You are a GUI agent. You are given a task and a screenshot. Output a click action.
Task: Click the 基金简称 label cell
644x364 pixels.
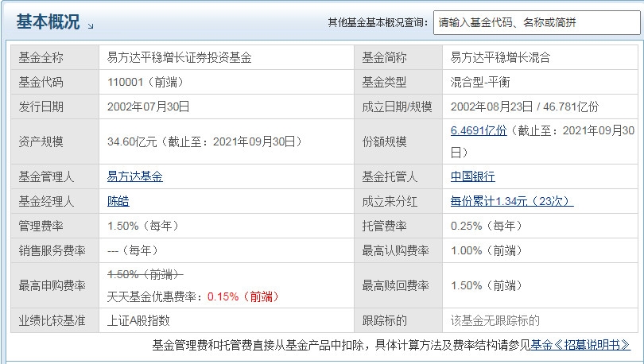click(x=398, y=57)
